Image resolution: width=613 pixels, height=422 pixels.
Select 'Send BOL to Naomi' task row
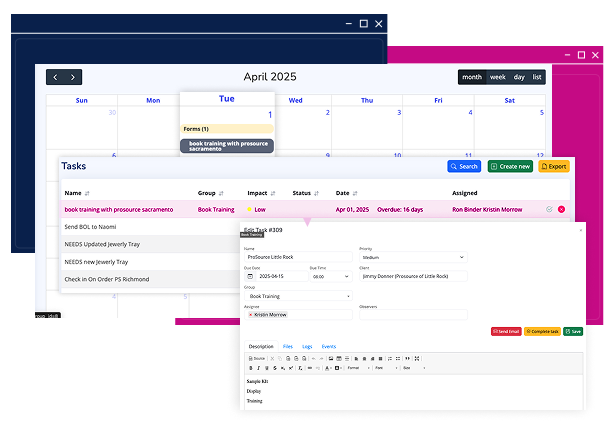[151, 227]
